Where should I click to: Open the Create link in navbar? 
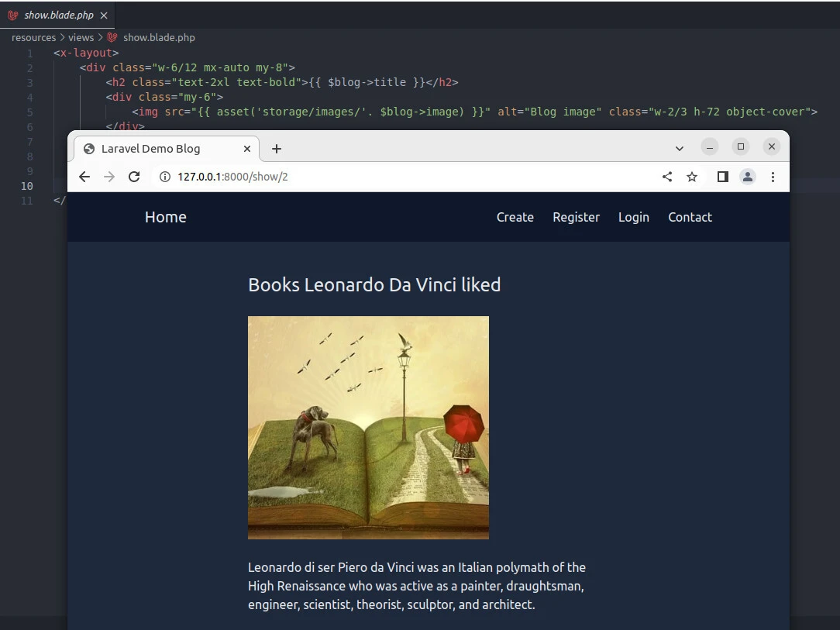515,217
